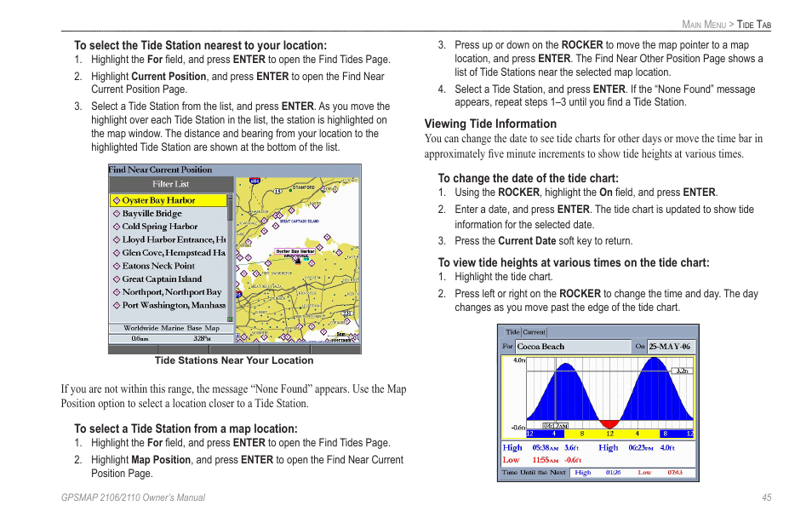The height and width of the screenshot is (529, 812).
Task: Click the On date field 25-MAY-06
Action: pos(671,347)
